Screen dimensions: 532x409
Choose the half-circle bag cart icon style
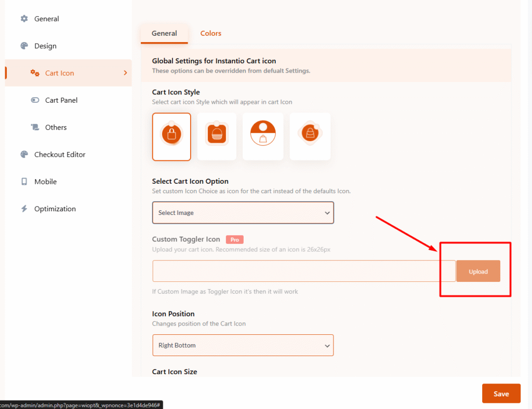263,137
